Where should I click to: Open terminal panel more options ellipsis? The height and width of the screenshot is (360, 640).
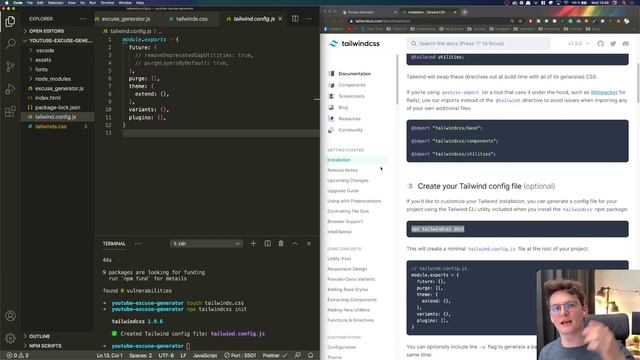(x=138, y=244)
